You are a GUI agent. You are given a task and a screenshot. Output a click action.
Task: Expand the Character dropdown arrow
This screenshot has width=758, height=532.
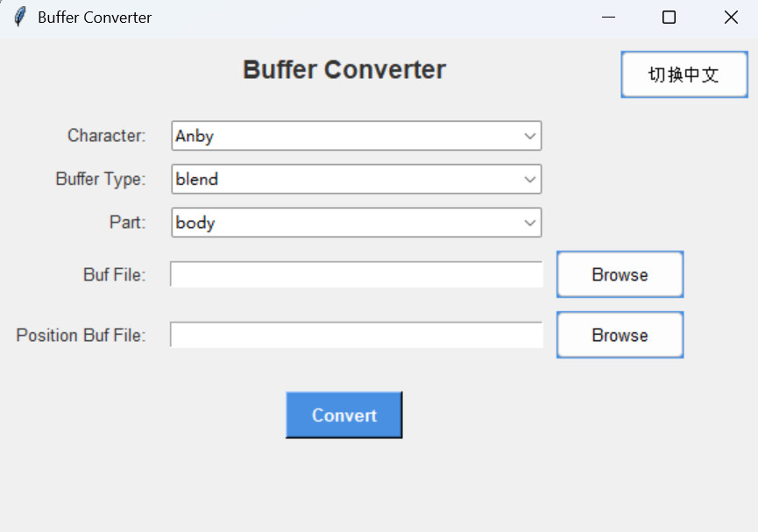(x=529, y=136)
